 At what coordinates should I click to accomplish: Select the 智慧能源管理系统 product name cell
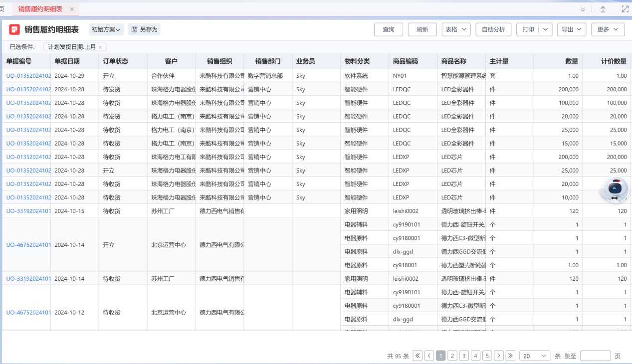point(461,76)
